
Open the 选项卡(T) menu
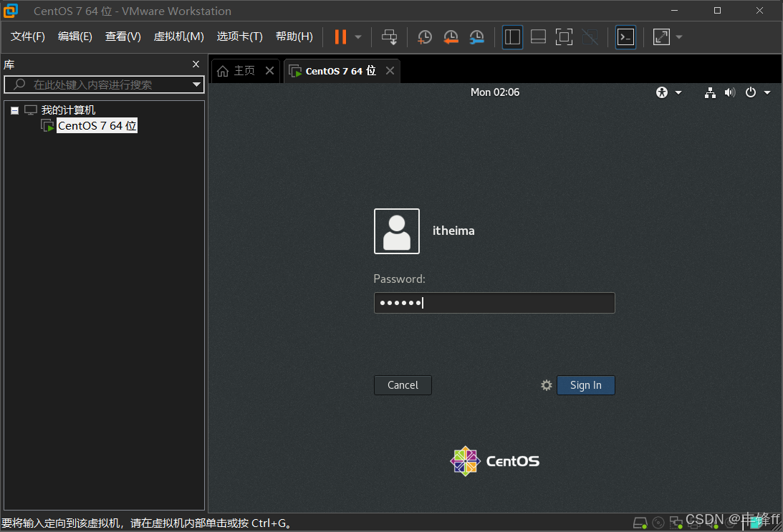(240, 37)
